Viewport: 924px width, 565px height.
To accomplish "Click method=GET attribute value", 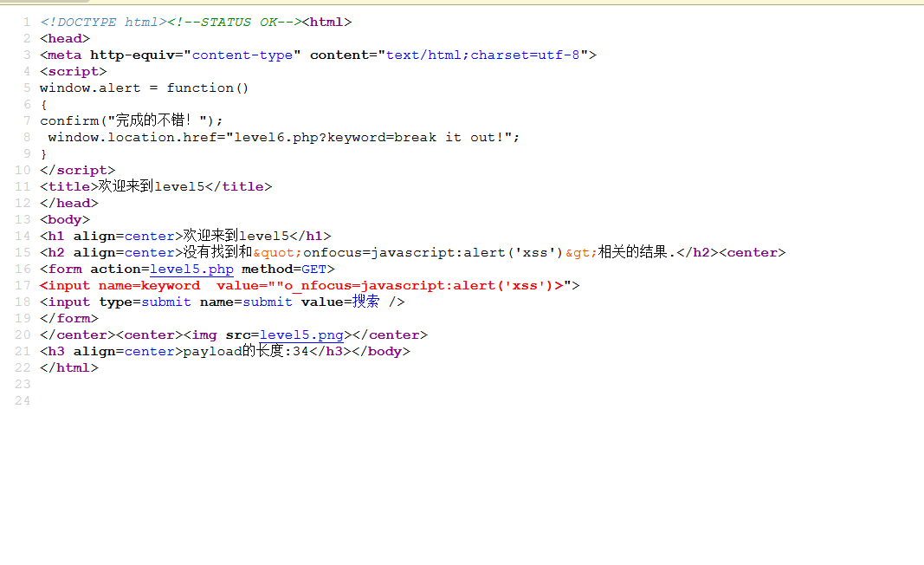I will (x=313, y=269).
